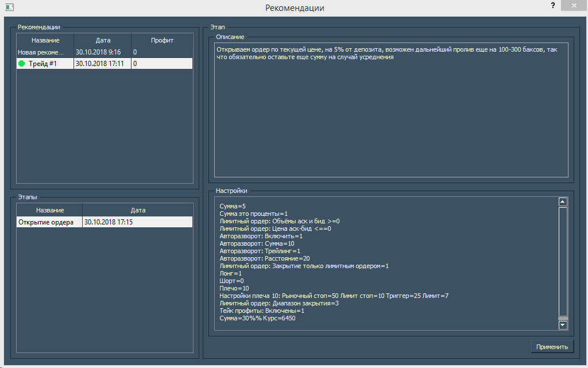The width and height of the screenshot is (588, 368).
Task: Sort recommendations by the Дата column header
Action: tap(103, 40)
